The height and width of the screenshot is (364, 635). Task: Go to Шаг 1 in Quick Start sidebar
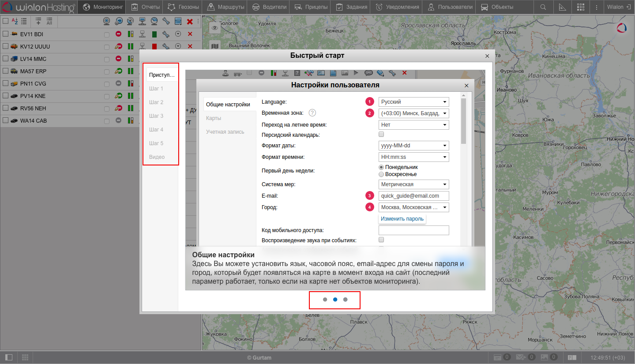point(156,89)
